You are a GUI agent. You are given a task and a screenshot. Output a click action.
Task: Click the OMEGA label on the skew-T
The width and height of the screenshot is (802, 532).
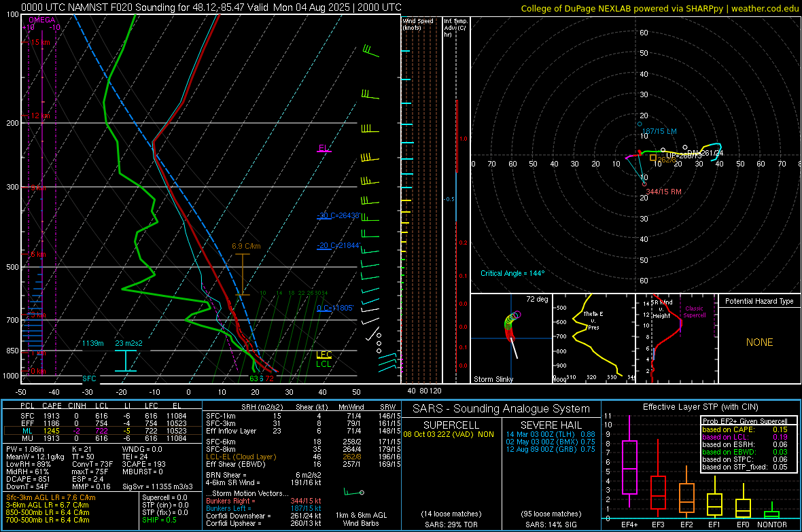point(42,20)
